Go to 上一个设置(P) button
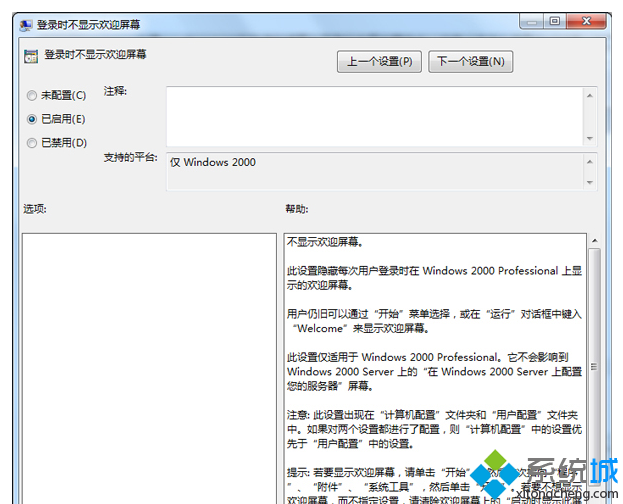 [379, 62]
